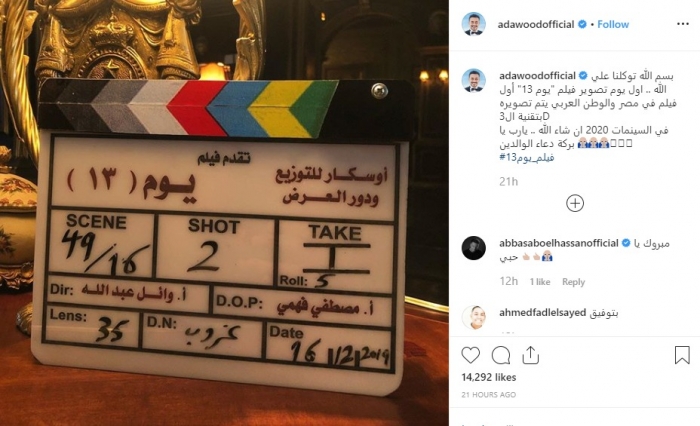Open the 21 hours ago timestamp

point(488,395)
